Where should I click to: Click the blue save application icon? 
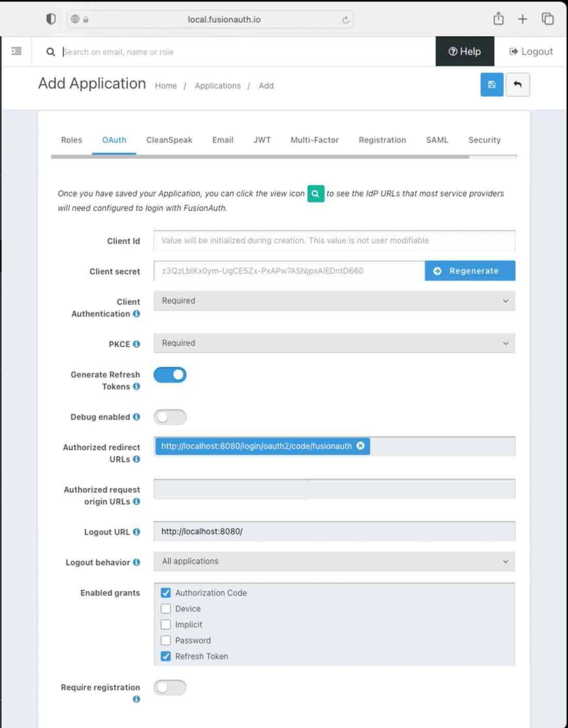tap(492, 85)
